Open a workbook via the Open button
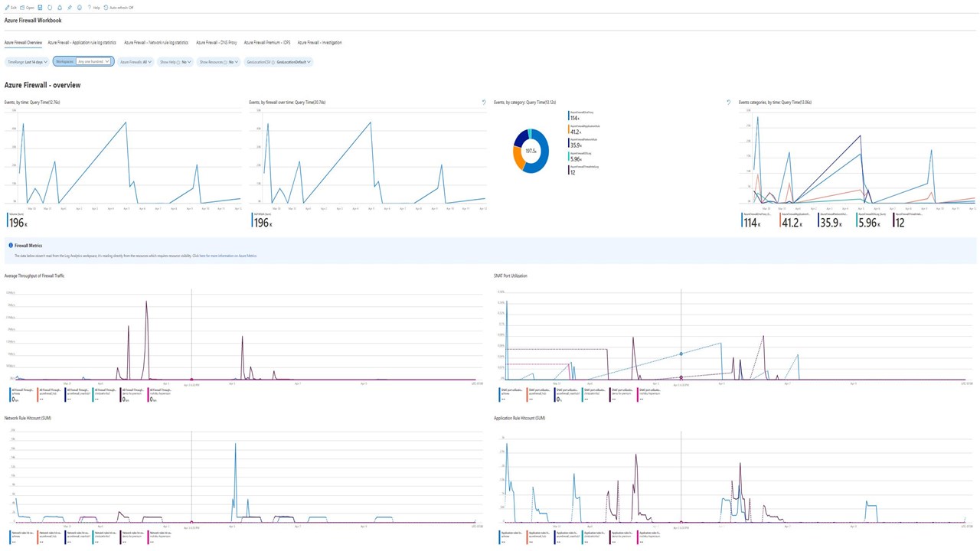The image size is (980, 551). [x=28, y=8]
